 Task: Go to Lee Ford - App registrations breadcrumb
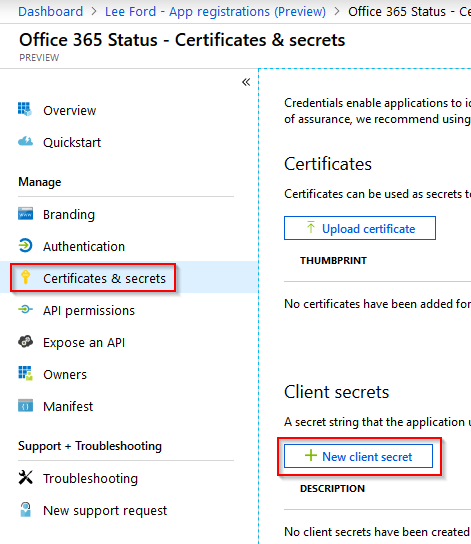click(215, 11)
